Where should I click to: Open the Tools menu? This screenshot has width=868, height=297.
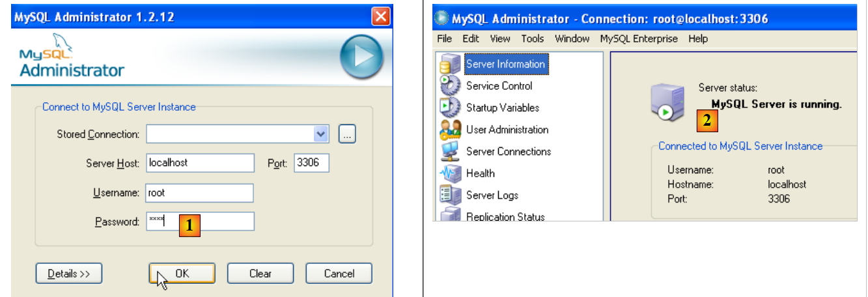tap(532, 39)
